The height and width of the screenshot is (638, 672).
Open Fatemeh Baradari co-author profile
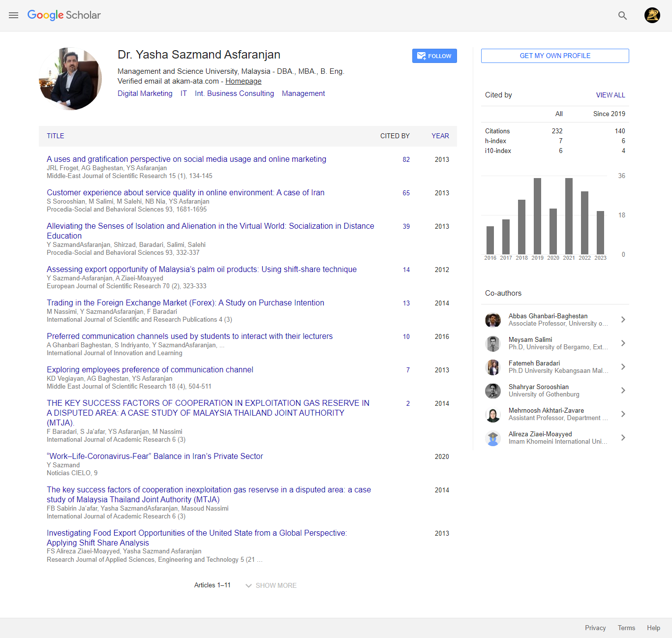pyautogui.click(x=534, y=363)
